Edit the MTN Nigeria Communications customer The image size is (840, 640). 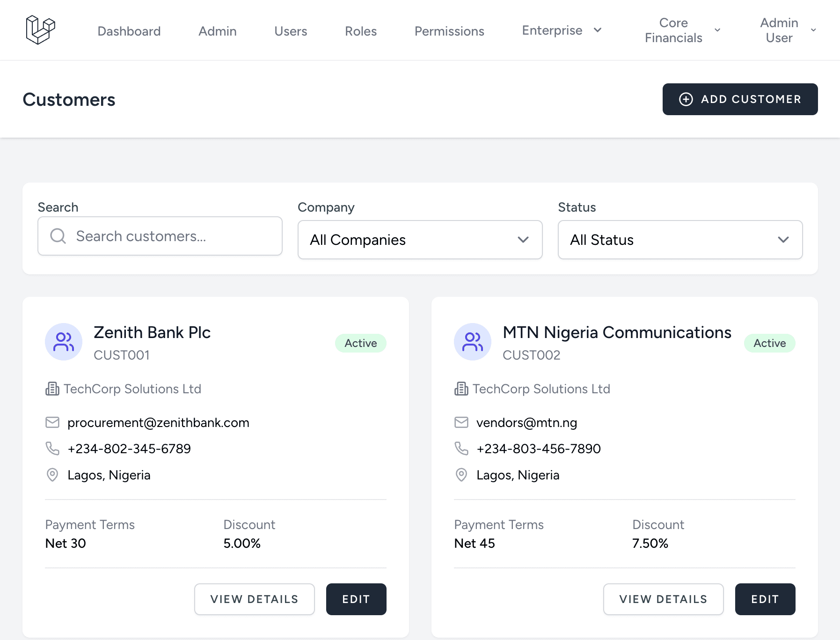click(x=765, y=599)
